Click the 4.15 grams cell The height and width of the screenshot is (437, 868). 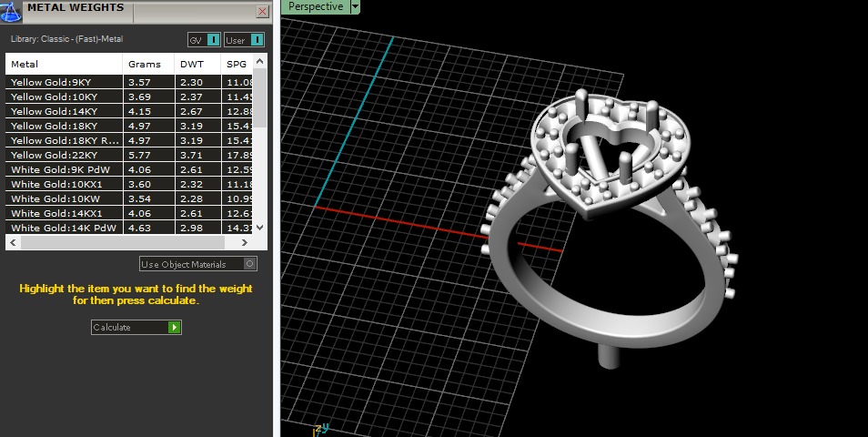coord(148,111)
